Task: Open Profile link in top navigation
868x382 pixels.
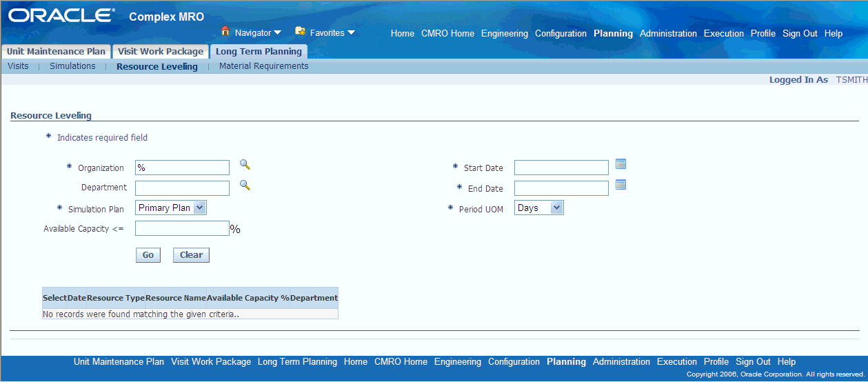Action: click(763, 33)
